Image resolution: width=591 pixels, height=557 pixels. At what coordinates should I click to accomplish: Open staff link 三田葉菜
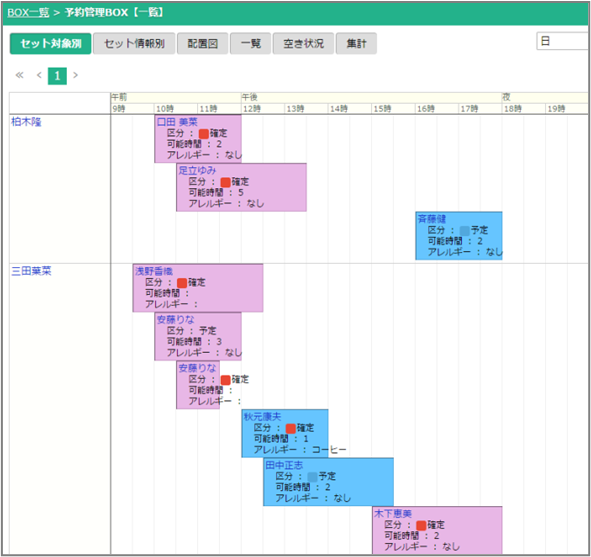coord(31,271)
